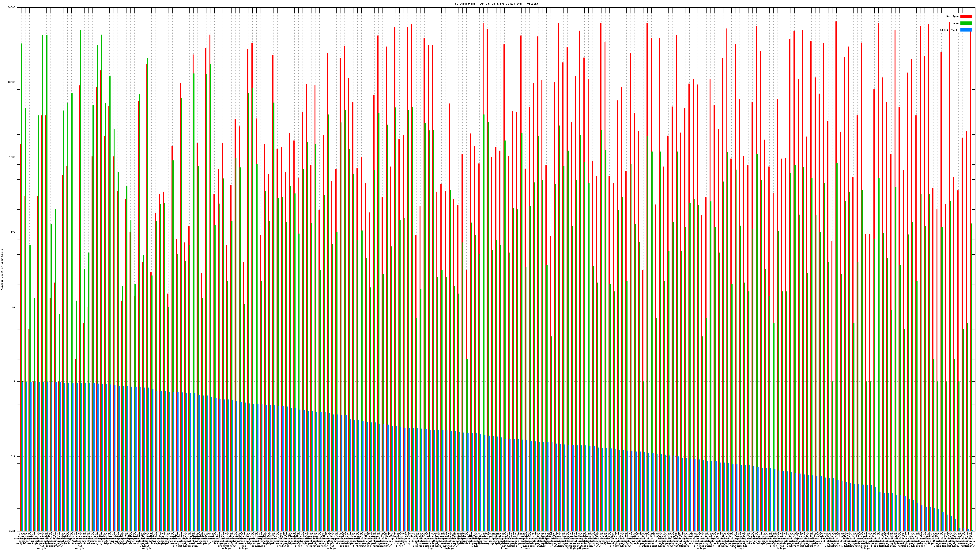Click the 0.01 y-axis label
Screen dimensions: 980x551
click(x=13, y=531)
